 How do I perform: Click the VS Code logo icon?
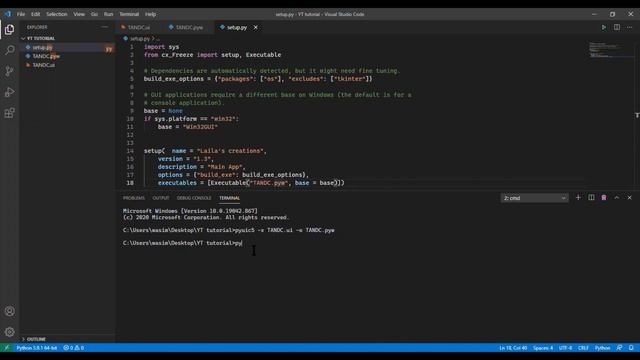pyautogui.click(x=8, y=14)
